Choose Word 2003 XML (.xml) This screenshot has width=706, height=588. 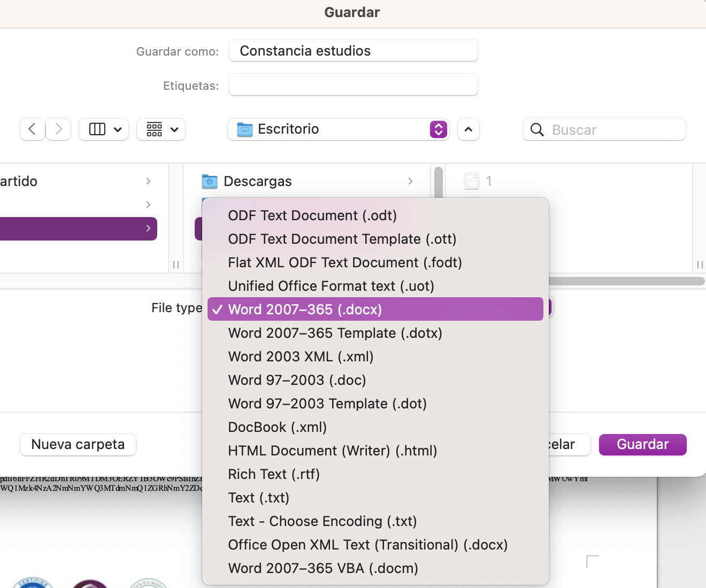[x=375, y=357]
